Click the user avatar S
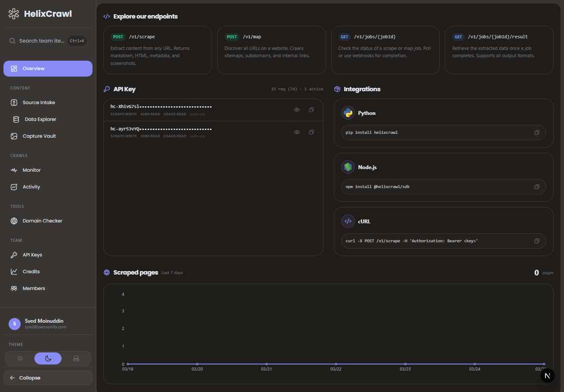The width and height of the screenshot is (564, 392). (x=15, y=324)
